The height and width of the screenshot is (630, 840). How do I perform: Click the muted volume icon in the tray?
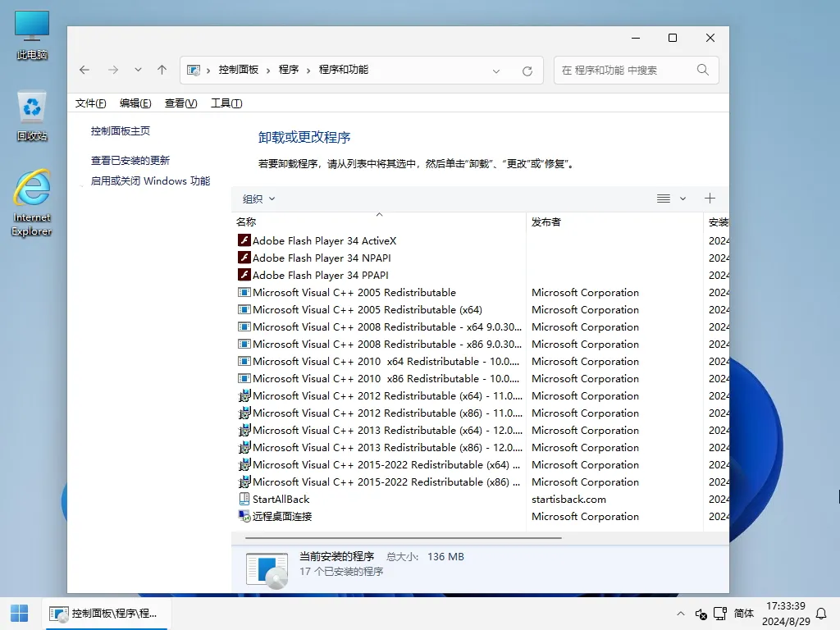tap(701, 614)
